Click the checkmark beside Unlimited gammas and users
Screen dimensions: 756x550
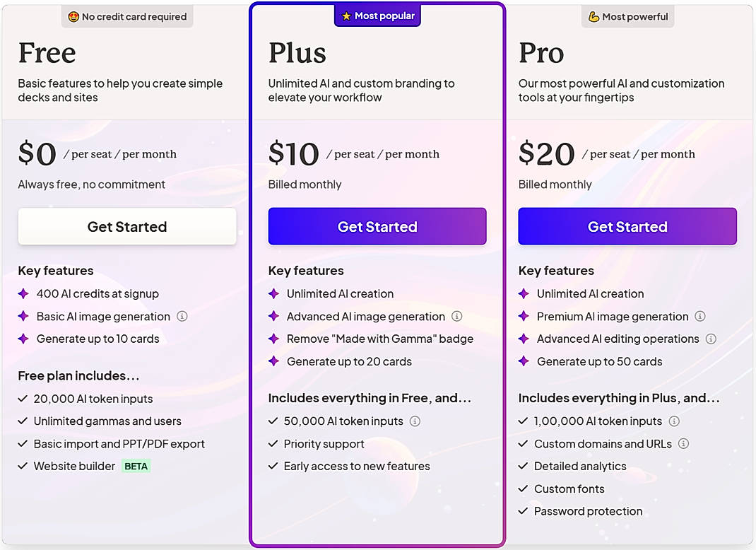[x=22, y=421]
